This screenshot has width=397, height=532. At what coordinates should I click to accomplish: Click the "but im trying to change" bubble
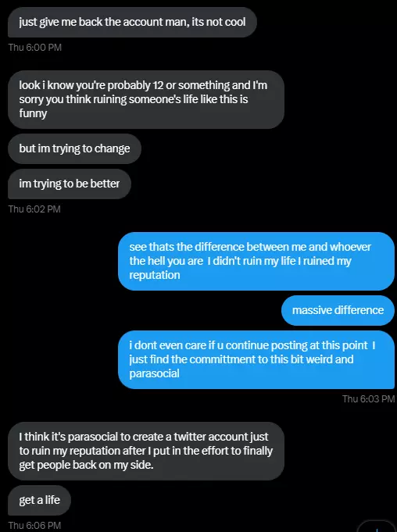[74, 148]
